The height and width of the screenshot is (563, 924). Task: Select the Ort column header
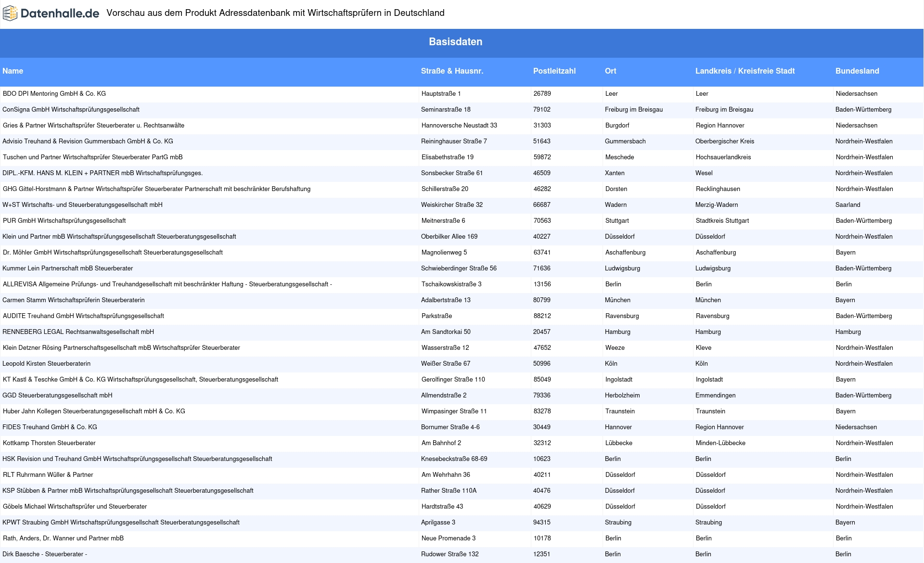pyautogui.click(x=611, y=71)
